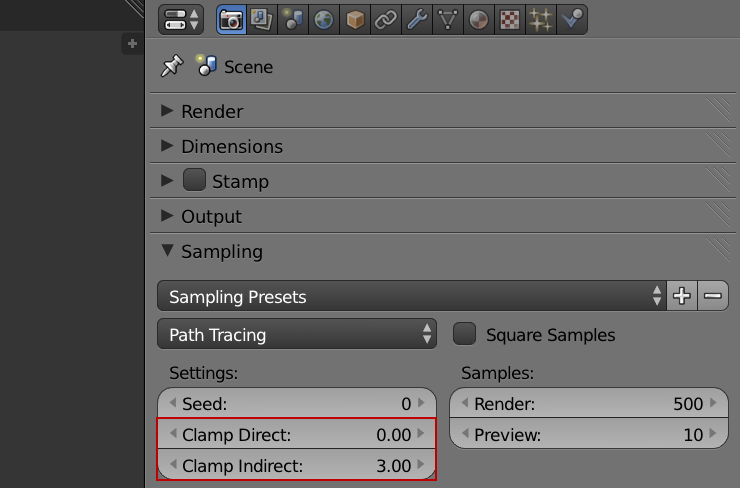
Task: Increase Clamp Direct with right arrow
Action: click(421, 434)
